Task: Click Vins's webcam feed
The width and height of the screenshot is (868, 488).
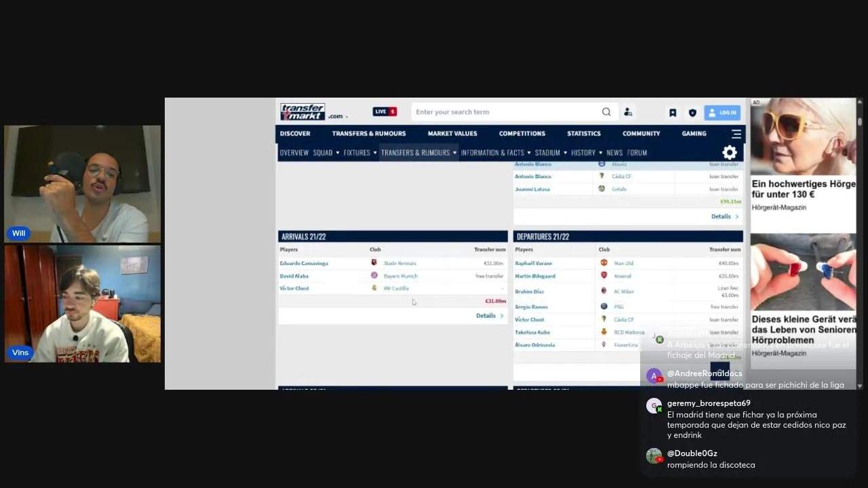Action: tap(83, 304)
